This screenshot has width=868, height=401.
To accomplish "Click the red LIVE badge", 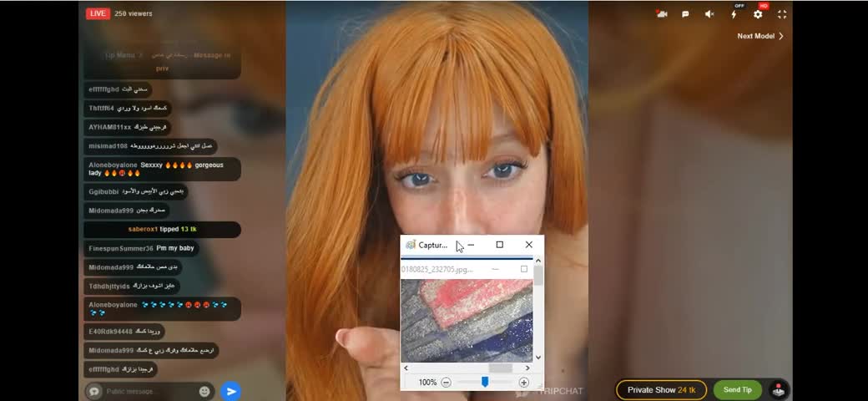I will tap(98, 13).
